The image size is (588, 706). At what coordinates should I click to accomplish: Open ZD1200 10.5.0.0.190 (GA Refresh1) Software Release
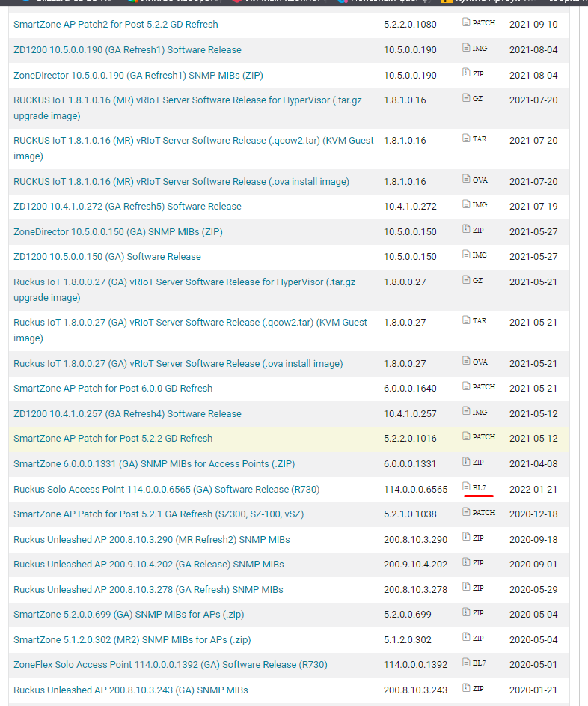[127, 50]
